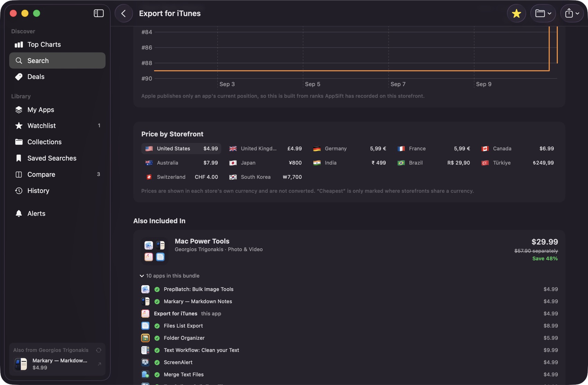This screenshot has width=588, height=385.
Task: Click the Mac Power Tools bundle artwork
Action: click(154, 251)
